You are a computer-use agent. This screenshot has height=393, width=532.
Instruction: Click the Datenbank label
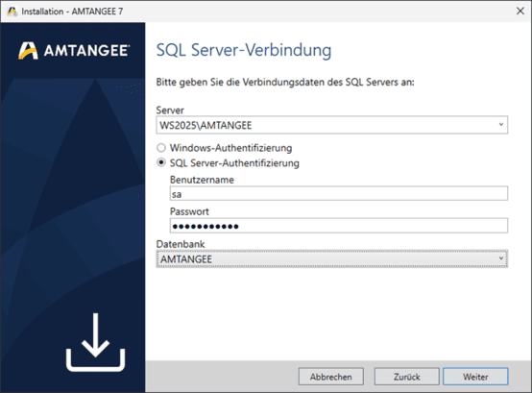181,244
